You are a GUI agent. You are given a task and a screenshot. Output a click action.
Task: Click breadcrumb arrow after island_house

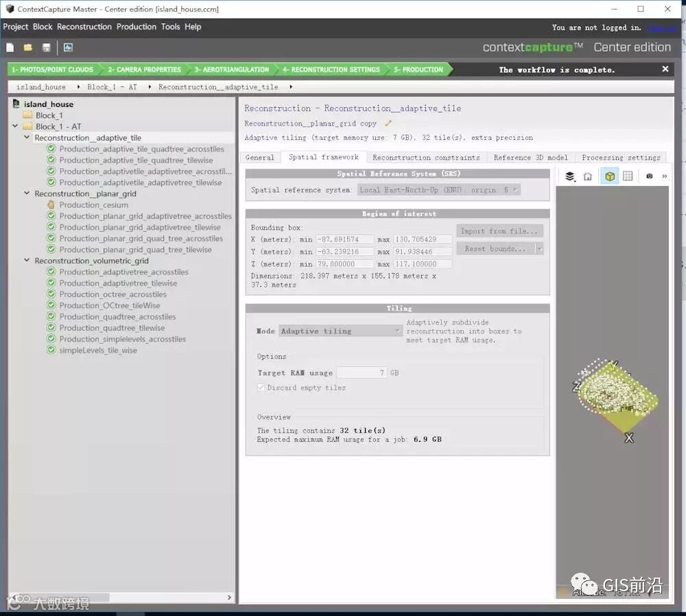[x=78, y=87]
